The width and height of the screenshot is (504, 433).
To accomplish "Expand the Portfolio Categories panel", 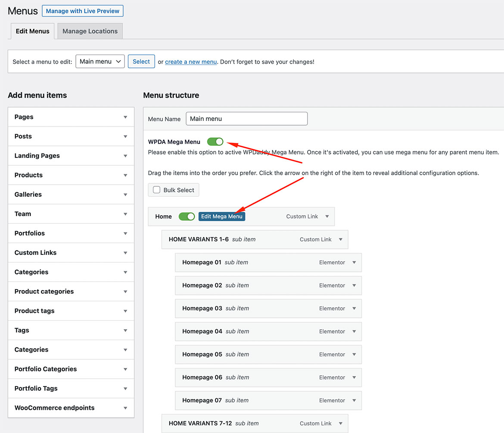I will coord(71,369).
